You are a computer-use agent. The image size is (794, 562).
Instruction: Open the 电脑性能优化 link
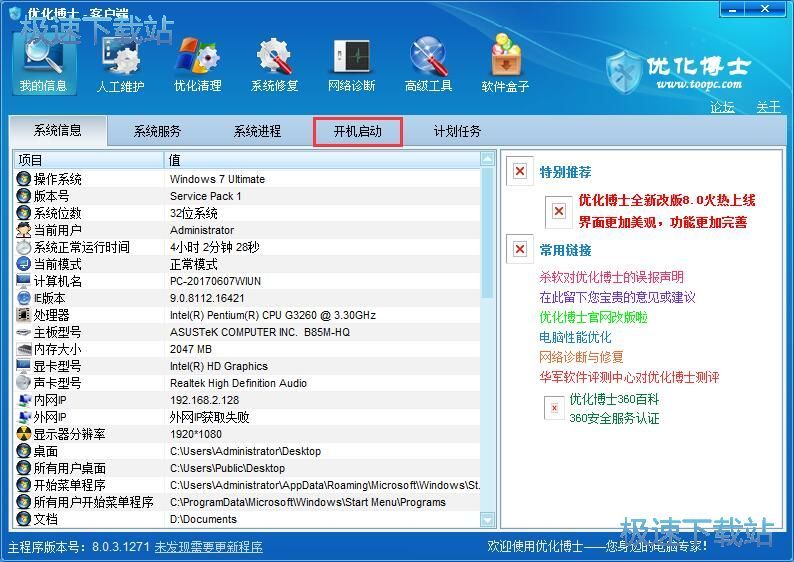pyautogui.click(x=575, y=337)
